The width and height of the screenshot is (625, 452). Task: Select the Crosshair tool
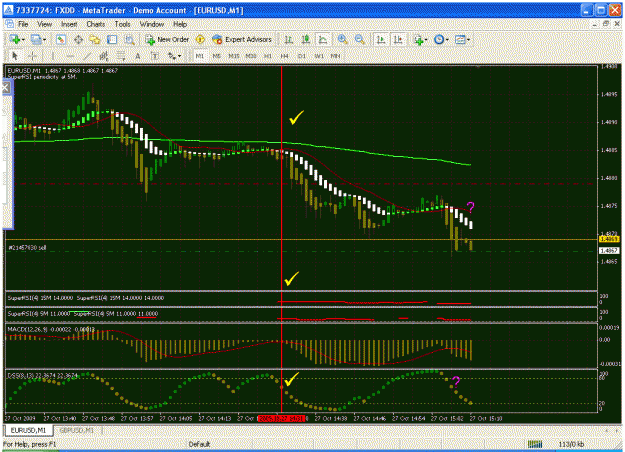(33, 56)
